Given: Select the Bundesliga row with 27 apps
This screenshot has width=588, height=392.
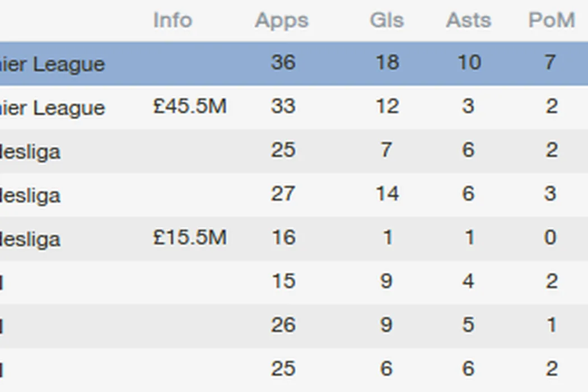Looking at the screenshot, I should pyautogui.click(x=31, y=194).
